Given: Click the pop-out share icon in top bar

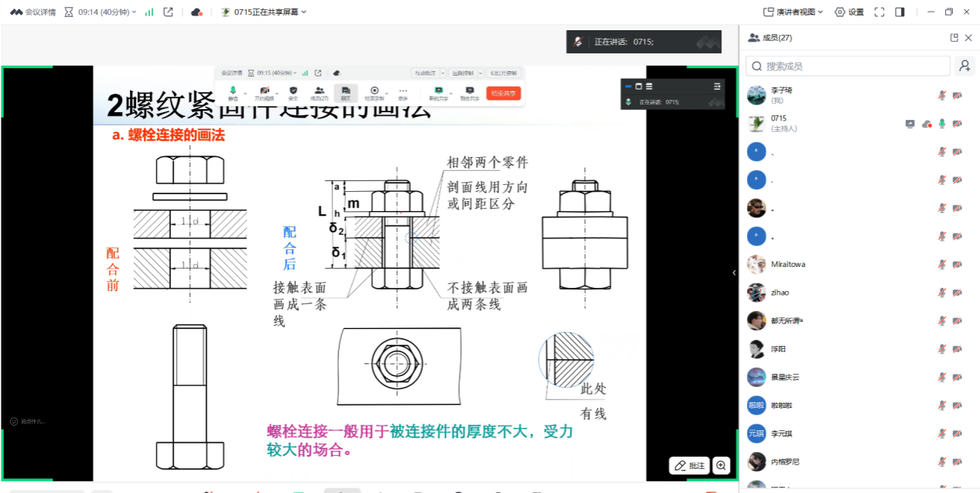Looking at the screenshot, I should pyautogui.click(x=168, y=12).
